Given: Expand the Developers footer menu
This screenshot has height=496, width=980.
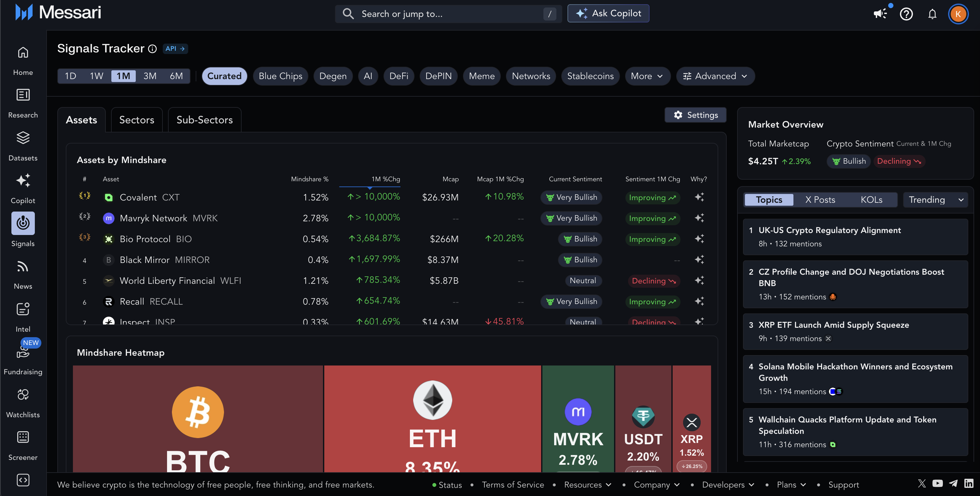Looking at the screenshot, I should 728,485.
